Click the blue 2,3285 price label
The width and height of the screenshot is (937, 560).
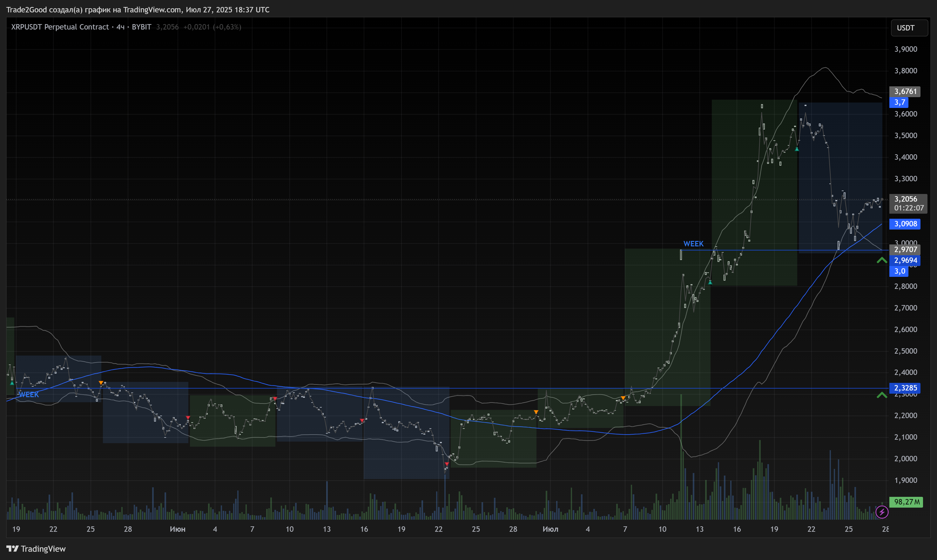click(x=905, y=388)
